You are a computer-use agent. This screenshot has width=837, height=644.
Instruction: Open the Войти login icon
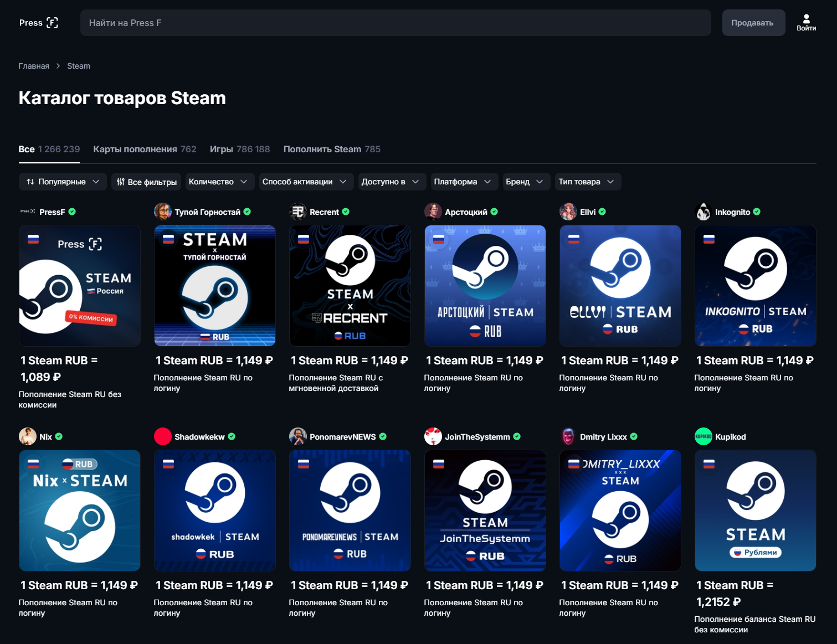coord(806,23)
